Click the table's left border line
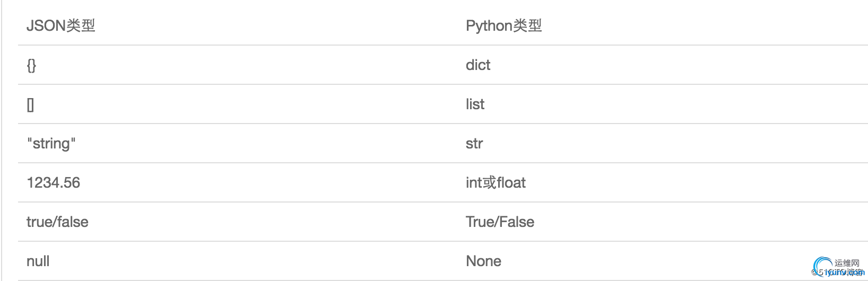This screenshot has height=281, width=868. click(x=2, y=140)
